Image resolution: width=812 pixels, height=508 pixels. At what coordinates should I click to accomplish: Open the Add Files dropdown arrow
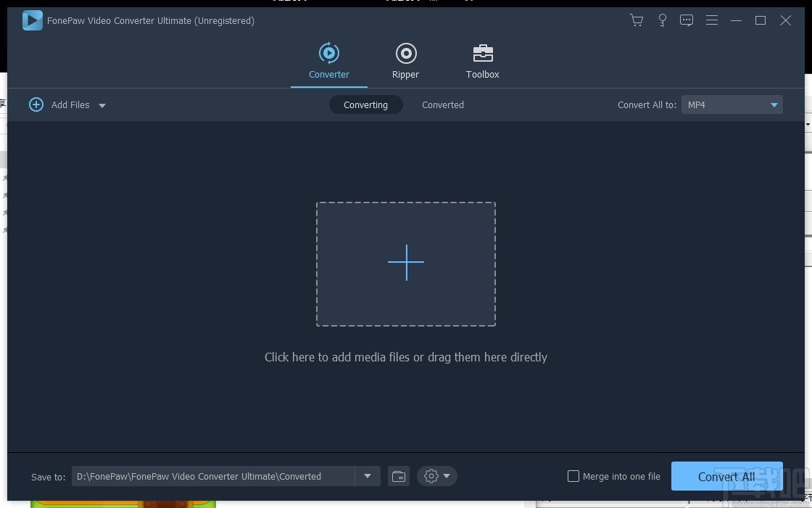click(x=102, y=105)
